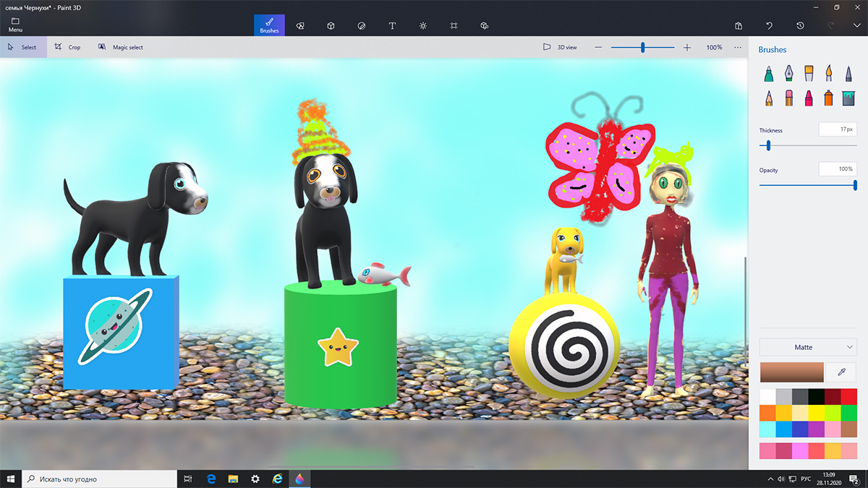Open the Action Center notifications
The height and width of the screenshot is (488, 868).
pyautogui.click(x=854, y=479)
